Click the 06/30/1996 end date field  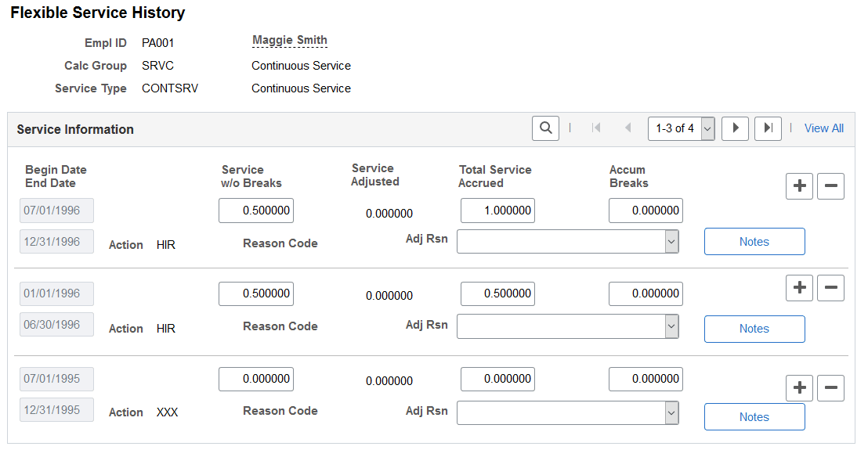point(56,325)
